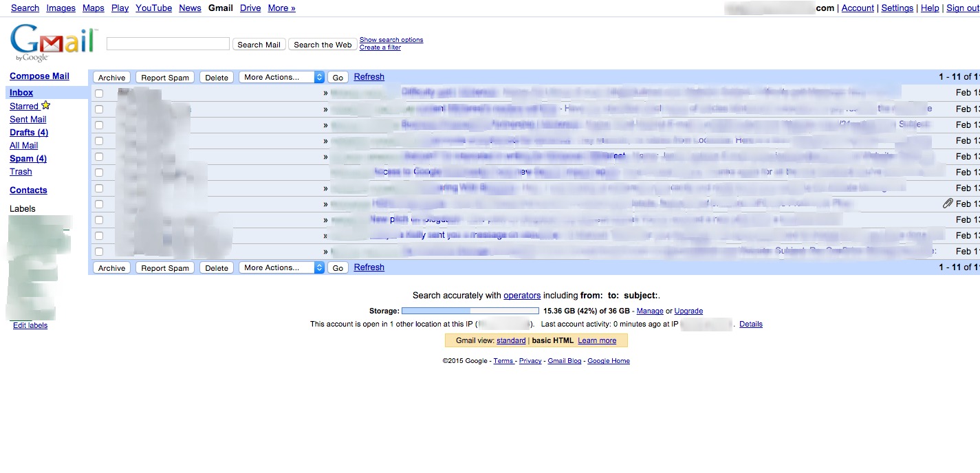
Task: Open top More Actions dropdown
Action: tap(281, 77)
